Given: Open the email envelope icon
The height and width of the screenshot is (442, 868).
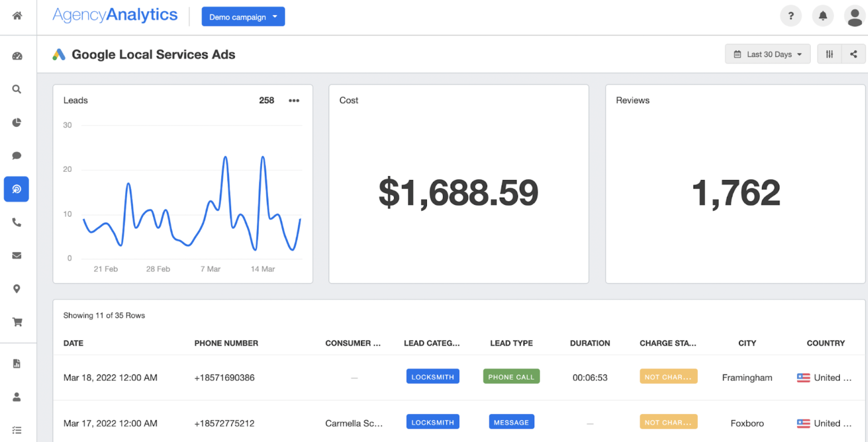Looking at the screenshot, I should click(x=17, y=256).
